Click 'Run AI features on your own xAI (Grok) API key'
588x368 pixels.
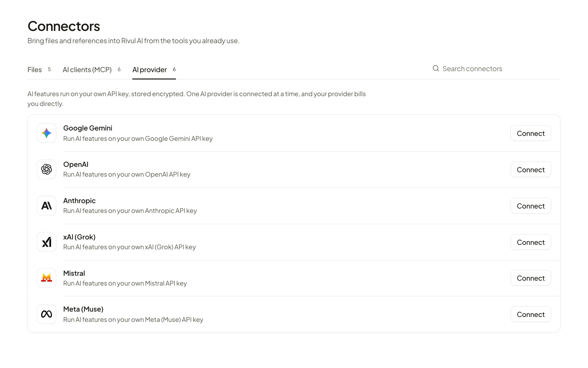point(129,247)
